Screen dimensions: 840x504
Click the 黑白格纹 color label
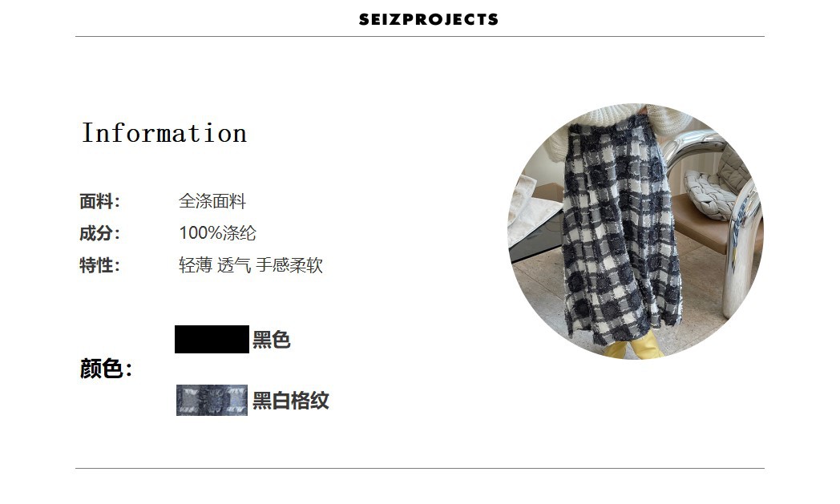290,401
